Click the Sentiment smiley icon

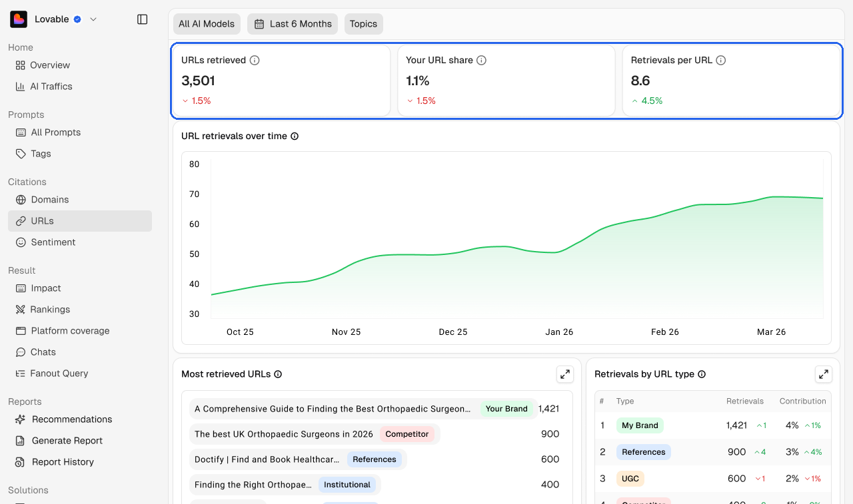pyautogui.click(x=21, y=242)
